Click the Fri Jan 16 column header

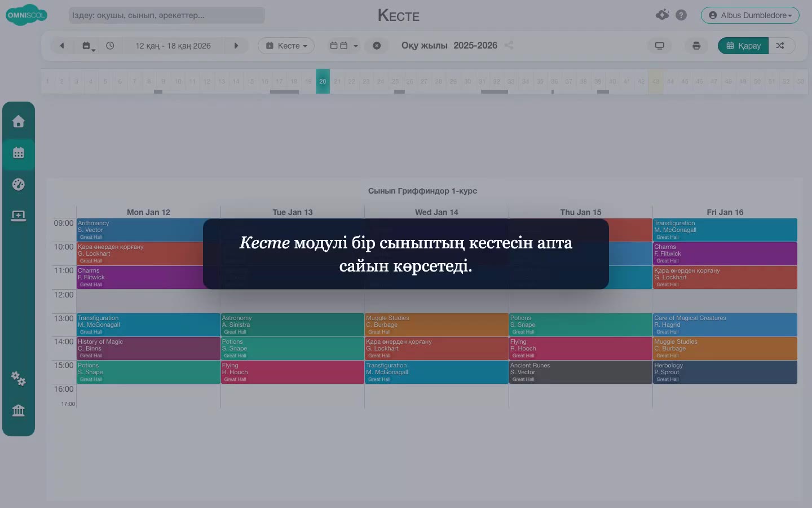point(725,212)
